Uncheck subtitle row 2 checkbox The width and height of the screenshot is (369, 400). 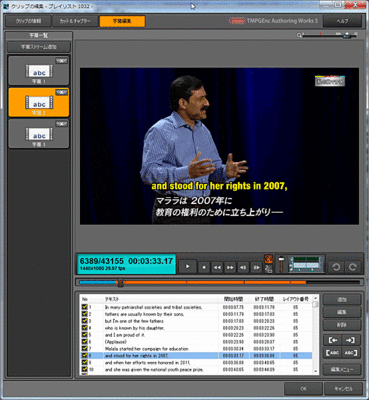(x=85, y=314)
